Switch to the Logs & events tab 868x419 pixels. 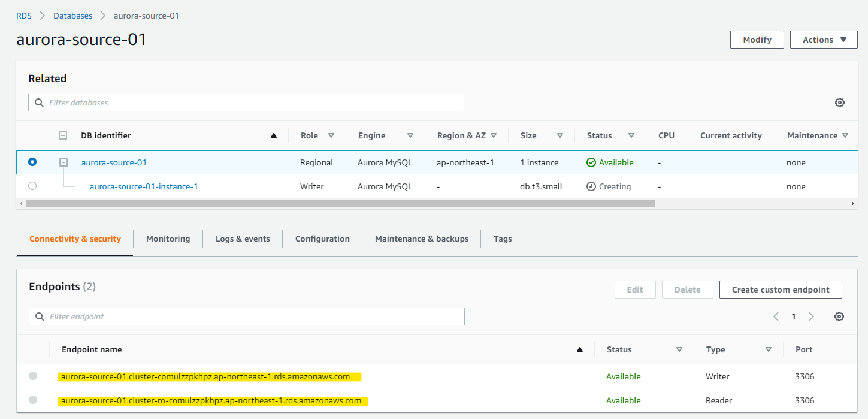[243, 239]
